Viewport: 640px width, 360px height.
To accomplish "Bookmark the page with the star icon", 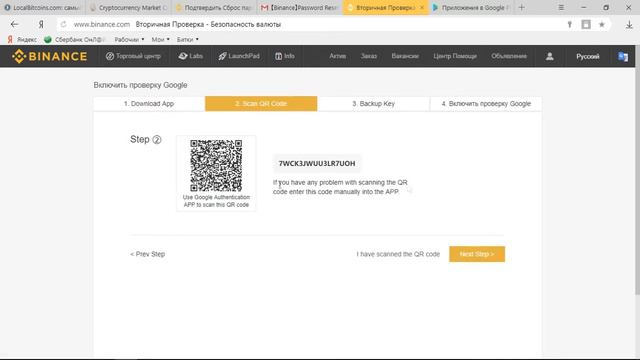I will point(602,24).
